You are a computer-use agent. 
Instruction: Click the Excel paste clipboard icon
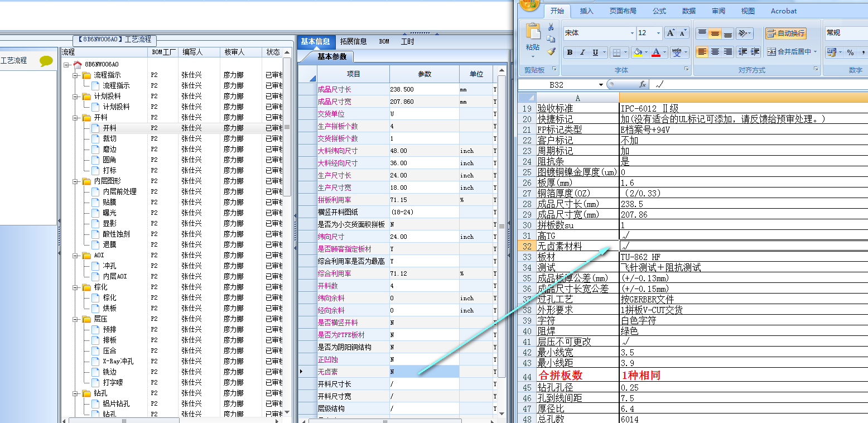pos(533,32)
